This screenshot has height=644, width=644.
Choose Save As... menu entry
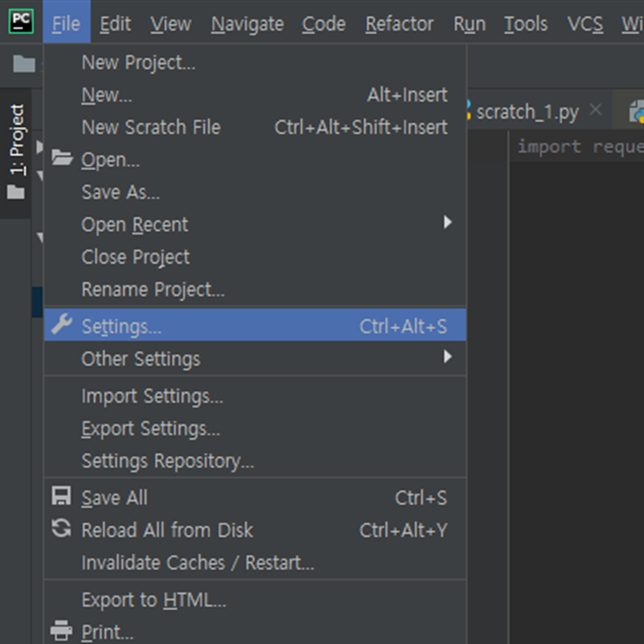pyautogui.click(x=255, y=192)
